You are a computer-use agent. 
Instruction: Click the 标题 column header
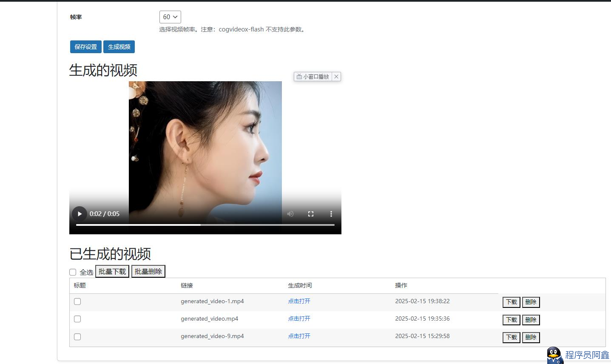[x=80, y=285]
